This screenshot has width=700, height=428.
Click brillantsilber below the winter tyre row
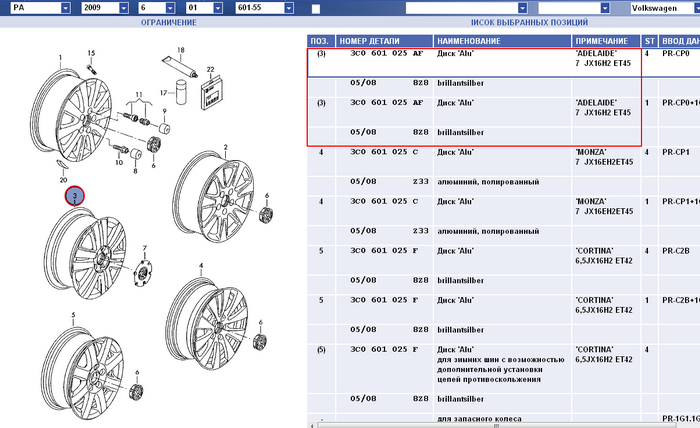tap(460, 399)
